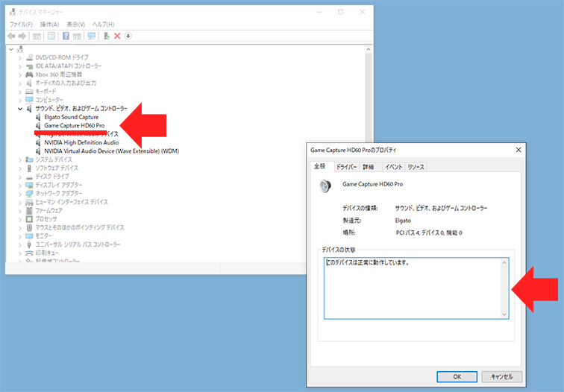The height and width of the screenshot is (392, 564).
Task: Click the scan for hardware changes monitor icon
Action: [x=92, y=36]
